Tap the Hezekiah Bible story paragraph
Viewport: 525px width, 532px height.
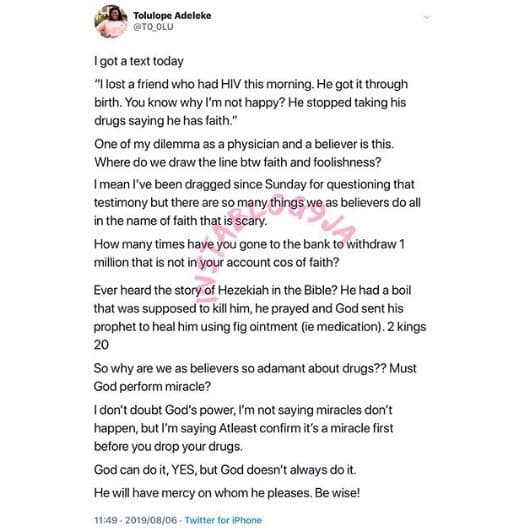tap(260, 318)
